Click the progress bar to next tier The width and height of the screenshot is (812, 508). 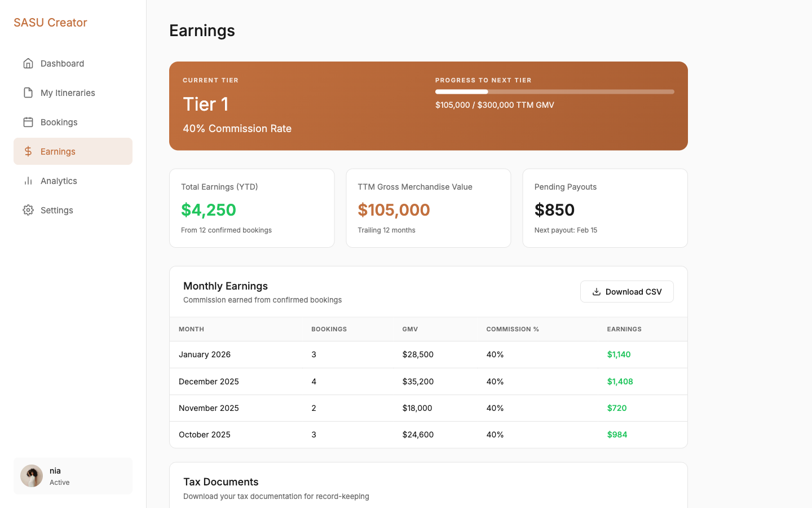point(554,91)
